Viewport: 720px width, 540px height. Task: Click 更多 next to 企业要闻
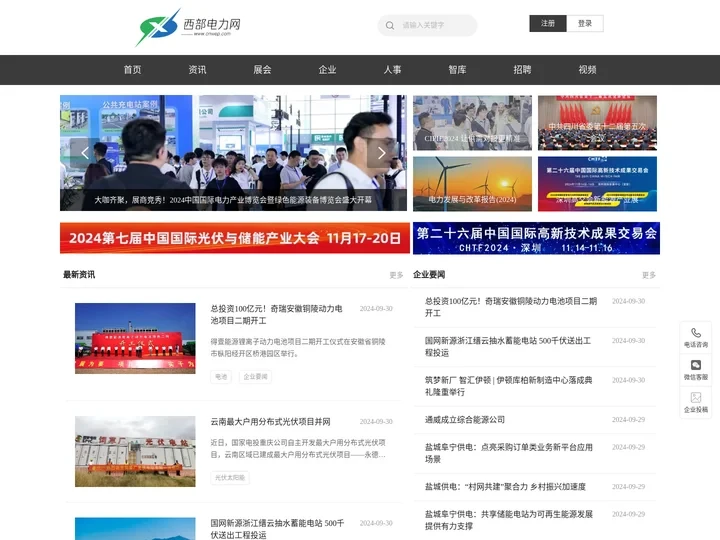tap(649, 275)
